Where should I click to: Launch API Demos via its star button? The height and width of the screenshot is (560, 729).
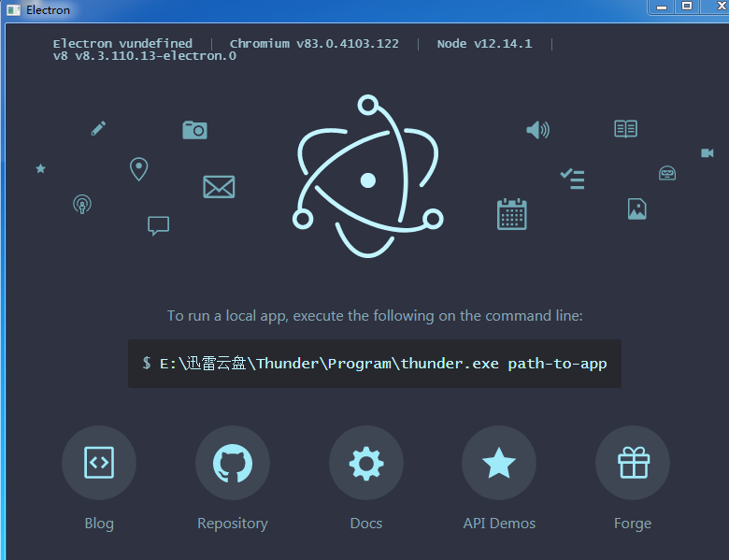pos(499,463)
